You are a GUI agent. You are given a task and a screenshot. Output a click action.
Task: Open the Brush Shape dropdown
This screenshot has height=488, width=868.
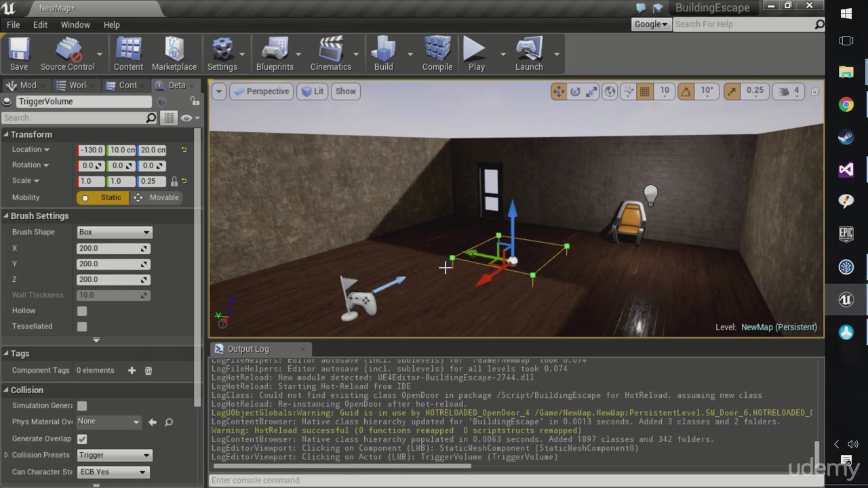pos(114,232)
